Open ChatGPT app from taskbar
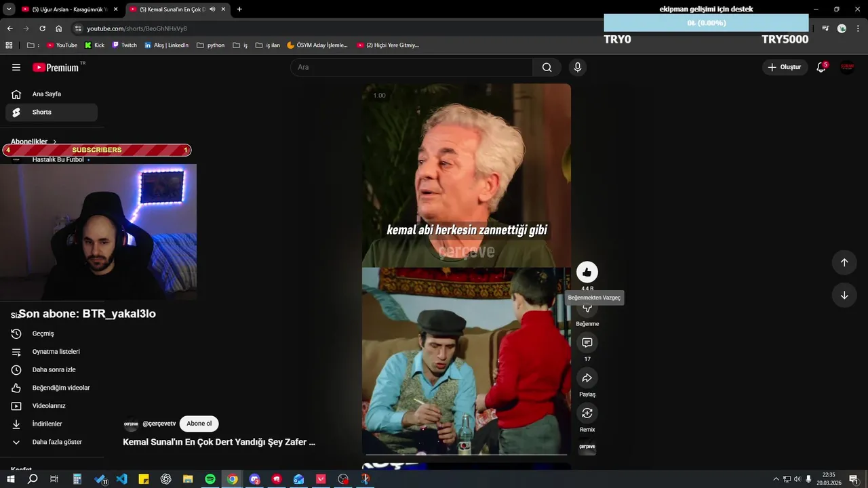This screenshot has height=488, width=868. [x=166, y=479]
